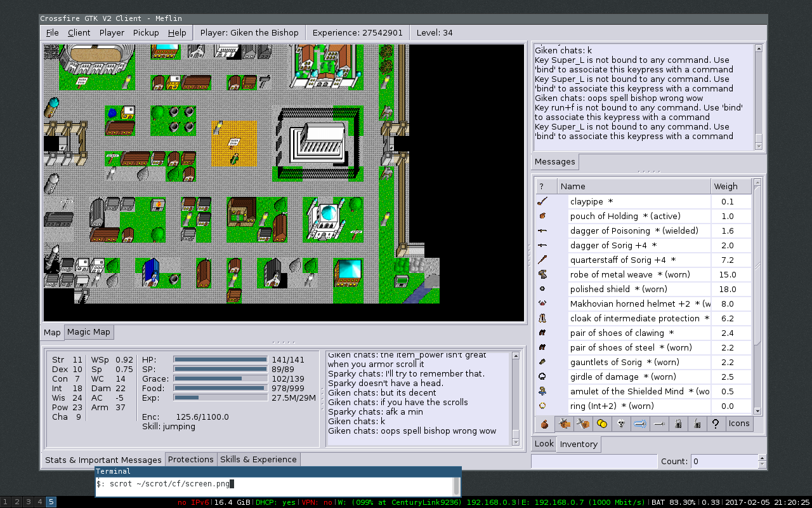Click the Count input field

tap(724, 462)
